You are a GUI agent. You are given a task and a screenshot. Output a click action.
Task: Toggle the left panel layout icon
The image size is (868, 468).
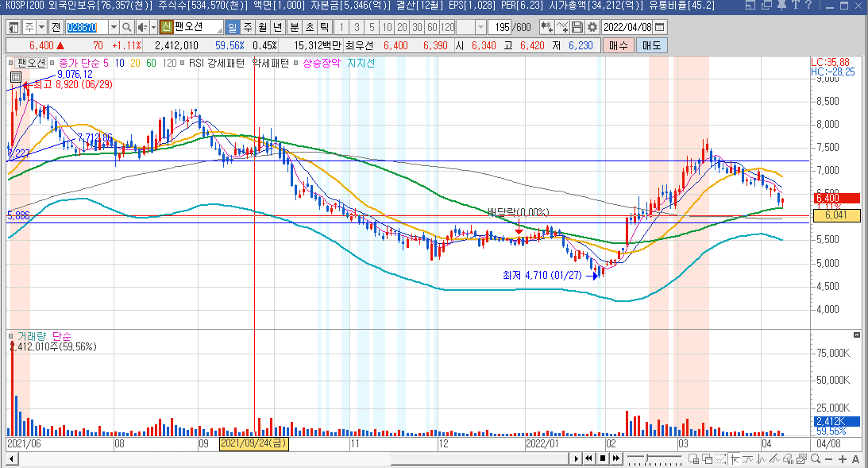tap(14, 27)
